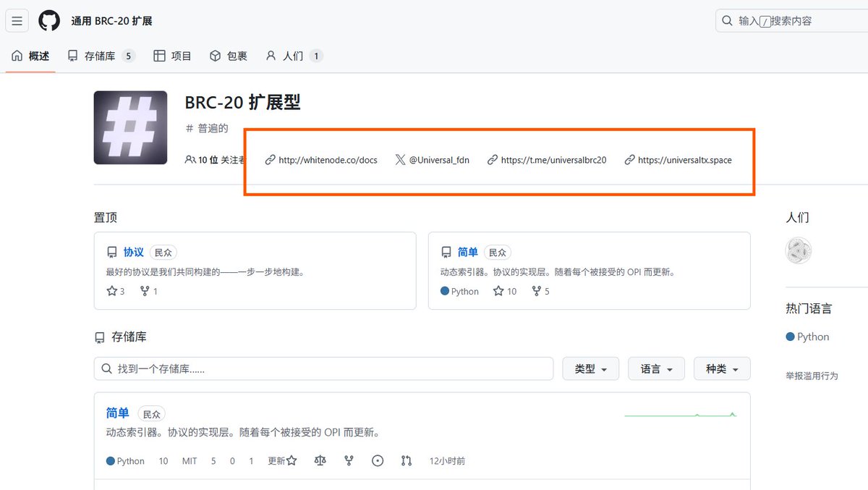Click the 置顶 section heading
This screenshot has height=490, width=868.
coord(106,217)
